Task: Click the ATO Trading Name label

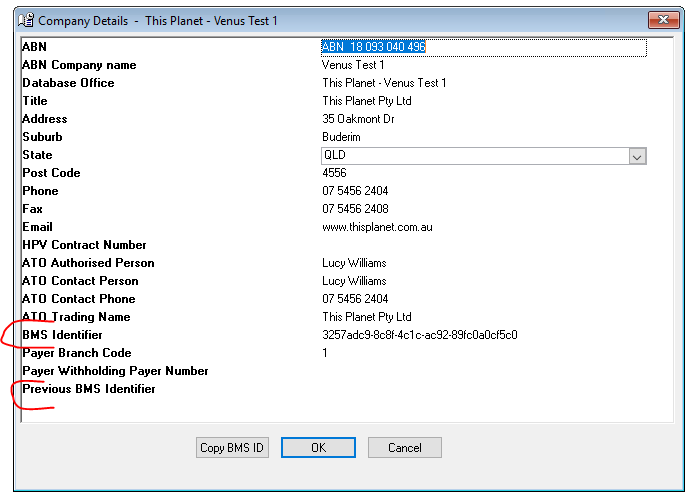Action: (76, 317)
